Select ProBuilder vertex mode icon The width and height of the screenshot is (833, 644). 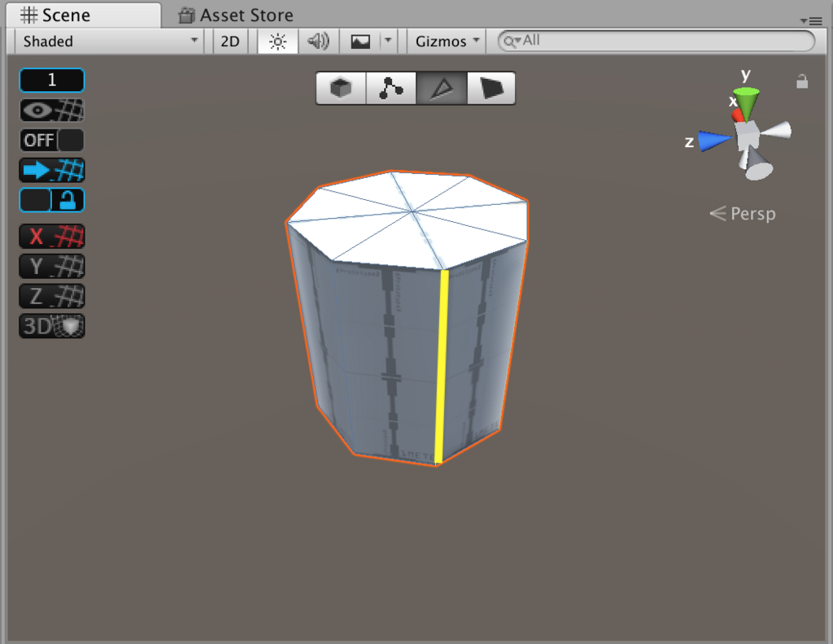tap(391, 88)
